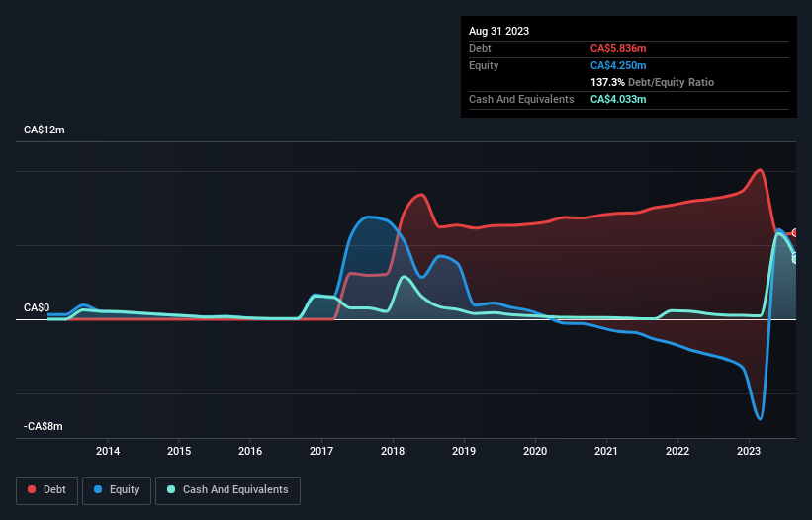812x520 pixels.
Task: Click the CA$4.250m equity value
Action: pos(618,65)
